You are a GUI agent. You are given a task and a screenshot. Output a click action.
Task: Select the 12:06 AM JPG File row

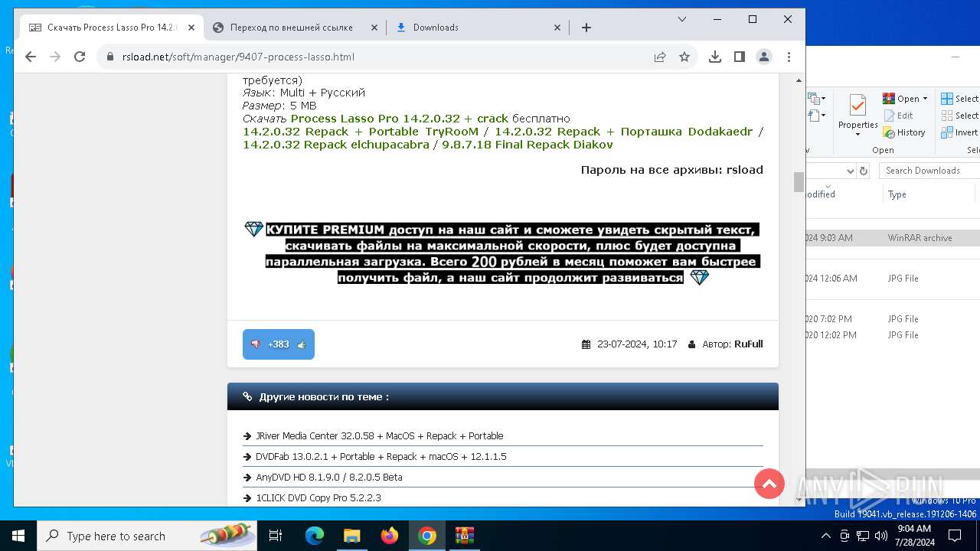(893, 279)
